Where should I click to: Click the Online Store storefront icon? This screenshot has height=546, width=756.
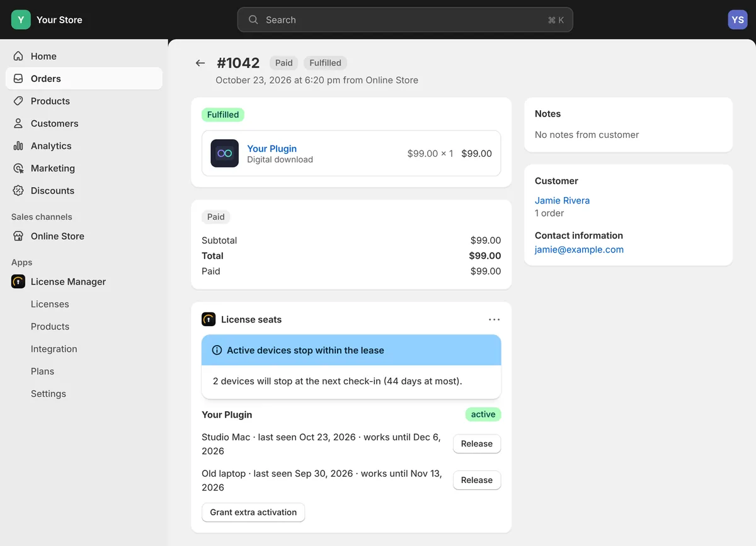point(18,236)
